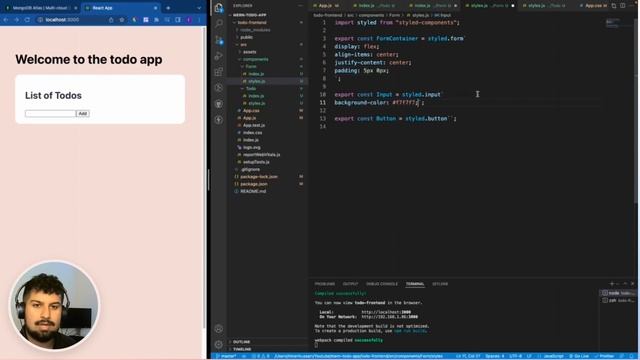Open the TERMINAL panel tab
Screen dimensions: 640x360
pyautogui.click(x=415, y=284)
